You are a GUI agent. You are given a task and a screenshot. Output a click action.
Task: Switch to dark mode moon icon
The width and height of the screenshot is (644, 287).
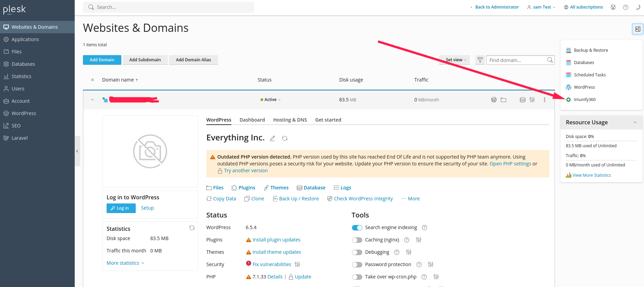pyautogui.click(x=638, y=7)
